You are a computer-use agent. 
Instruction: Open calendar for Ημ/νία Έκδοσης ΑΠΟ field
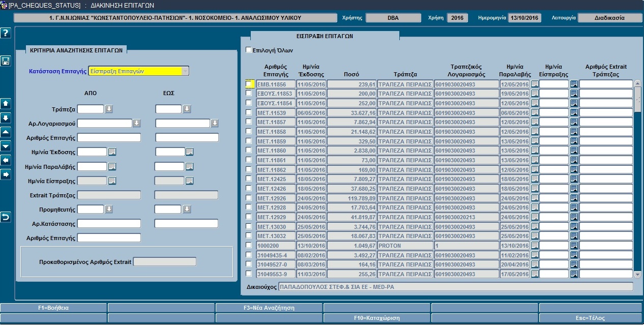(x=112, y=152)
